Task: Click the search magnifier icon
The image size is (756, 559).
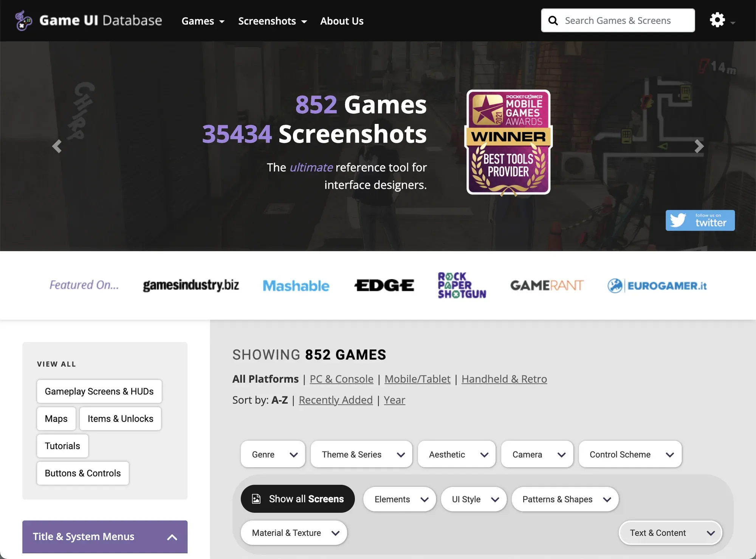Action: pyautogui.click(x=553, y=20)
